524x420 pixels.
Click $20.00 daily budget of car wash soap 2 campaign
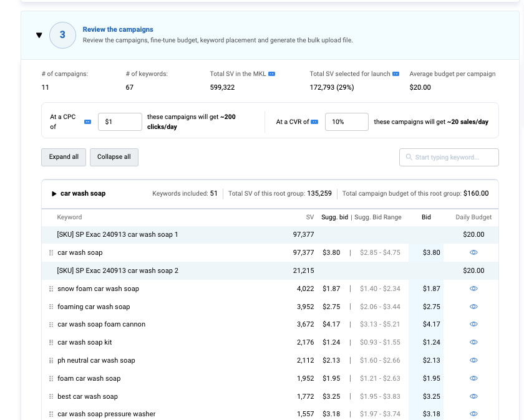(x=473, y=270)
